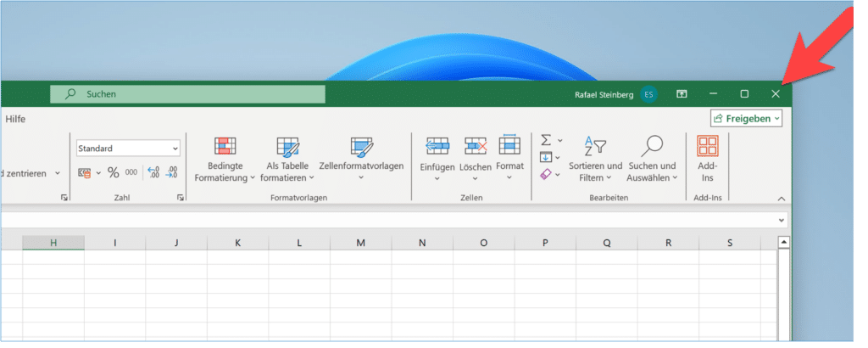This screenshot has height=348, width=868.
Task: Expand the Clear dropdown arrow
Action: pos(558,175)
